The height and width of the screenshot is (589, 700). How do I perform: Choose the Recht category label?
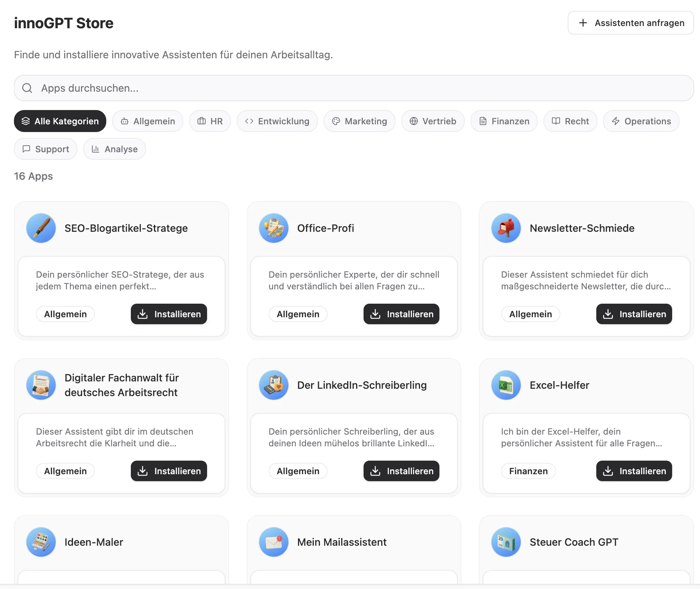(577, 121)
